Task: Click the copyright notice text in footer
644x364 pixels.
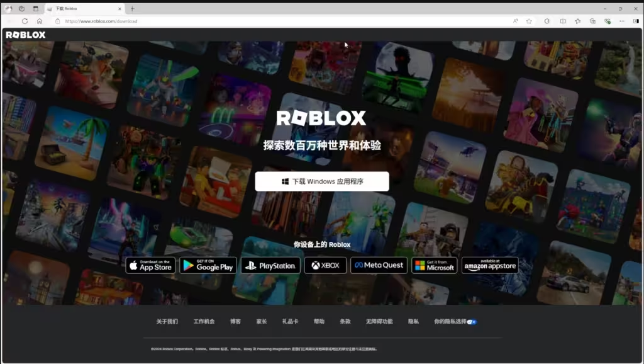Action: click(x=264, y=349)
